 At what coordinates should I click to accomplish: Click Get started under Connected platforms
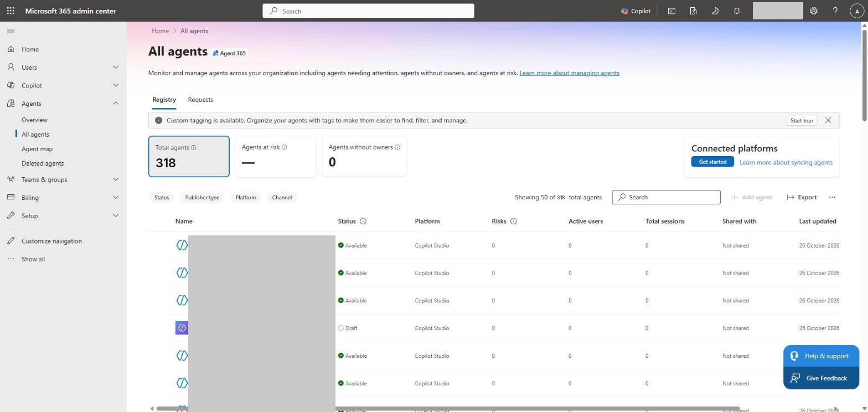712,162
